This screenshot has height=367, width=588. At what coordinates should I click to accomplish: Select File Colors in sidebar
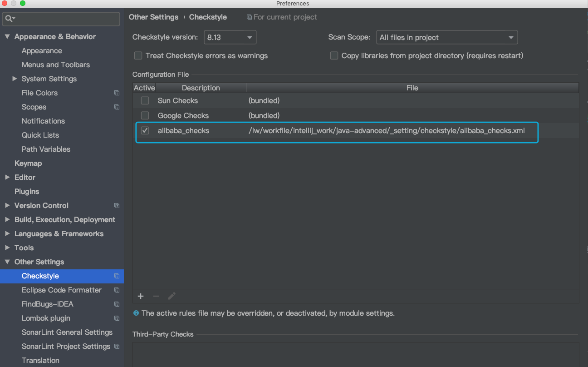pyautogui.click(x=39, y=93)
